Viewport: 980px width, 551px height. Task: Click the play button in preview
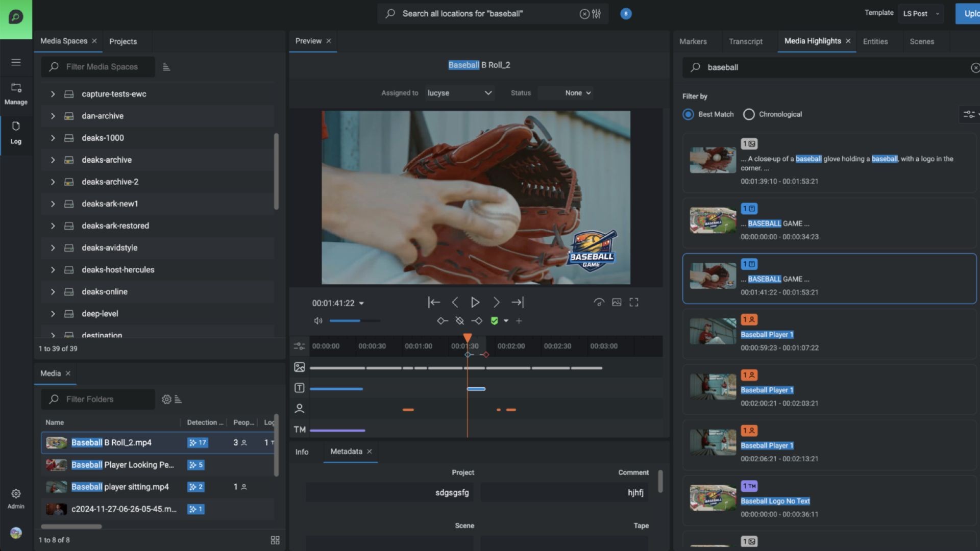pyautogui.click(x=475, y=303)
